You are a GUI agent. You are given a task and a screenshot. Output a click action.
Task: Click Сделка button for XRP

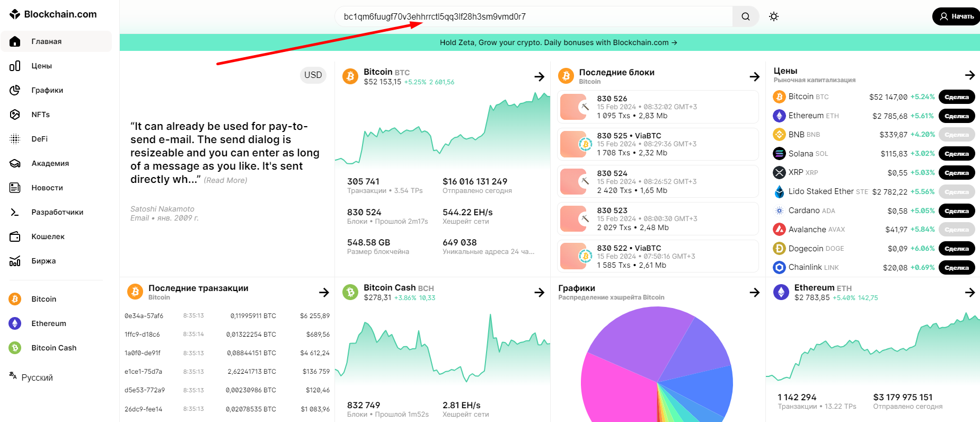957,173
